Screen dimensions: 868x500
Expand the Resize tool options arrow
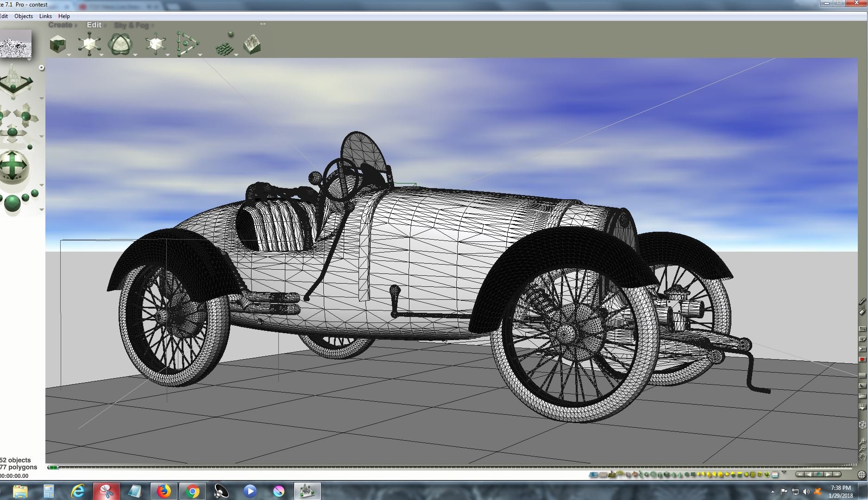101,55
